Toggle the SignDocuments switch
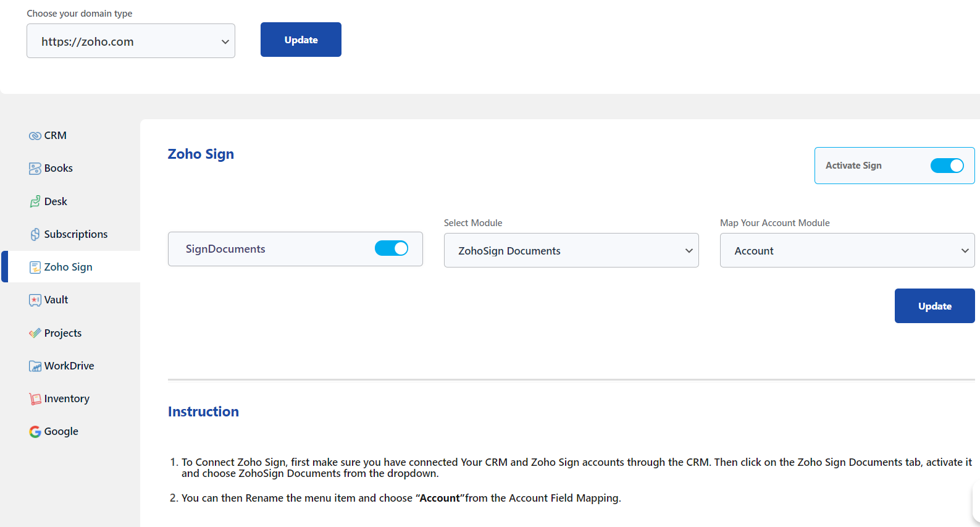Viewport: 980px width, 527px height. 391,248
